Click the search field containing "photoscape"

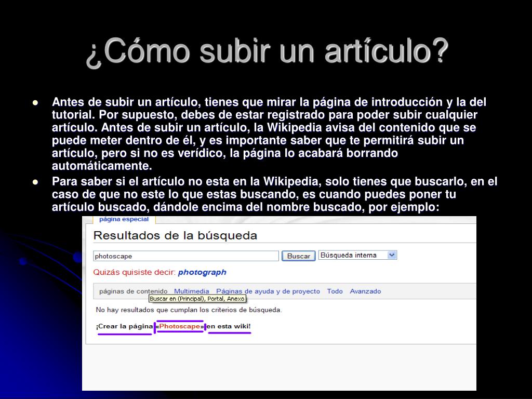186,256
